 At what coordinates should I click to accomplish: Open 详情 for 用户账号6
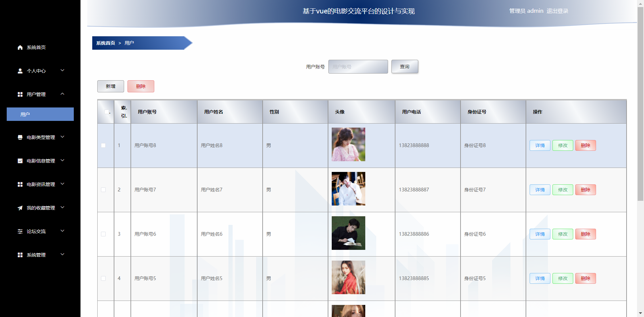540,234
